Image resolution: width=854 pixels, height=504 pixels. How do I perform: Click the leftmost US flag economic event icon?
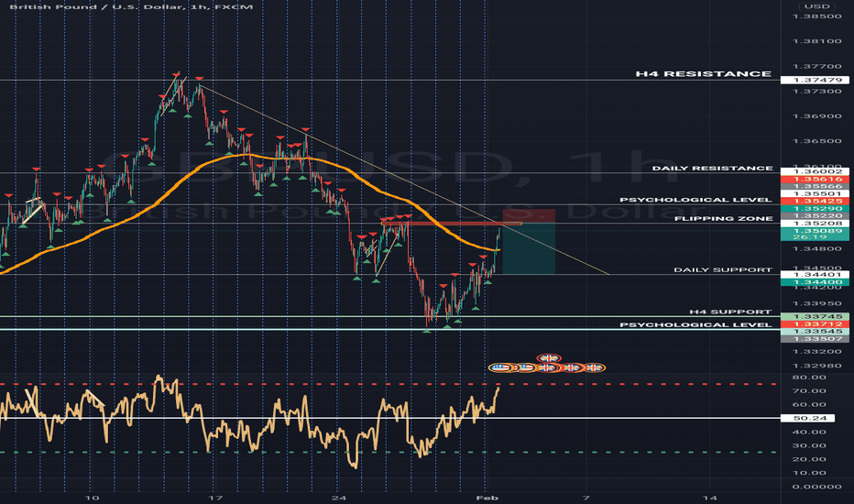[500, 367]
